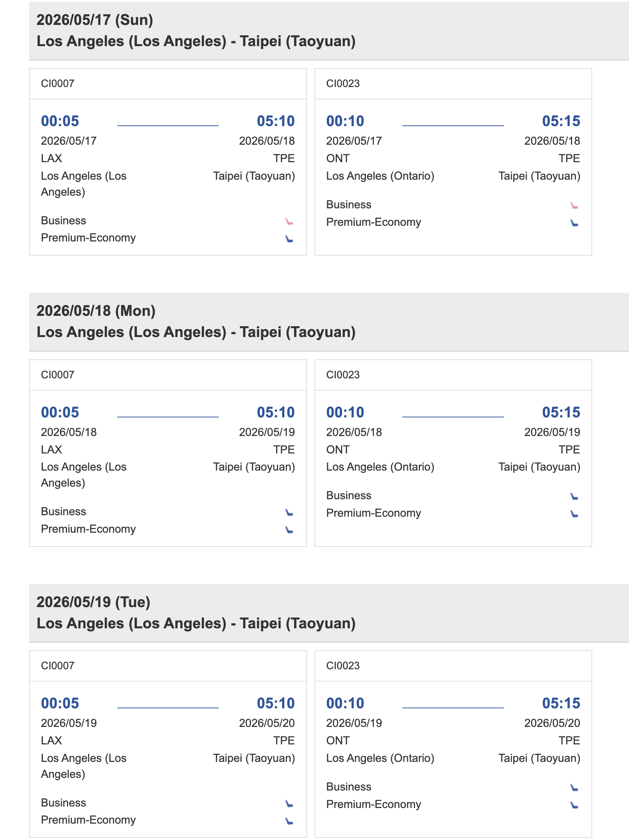
Task: Click Premium-Economy seat icon for CI0007 on 05/19
Action: [x=290, y=821]
